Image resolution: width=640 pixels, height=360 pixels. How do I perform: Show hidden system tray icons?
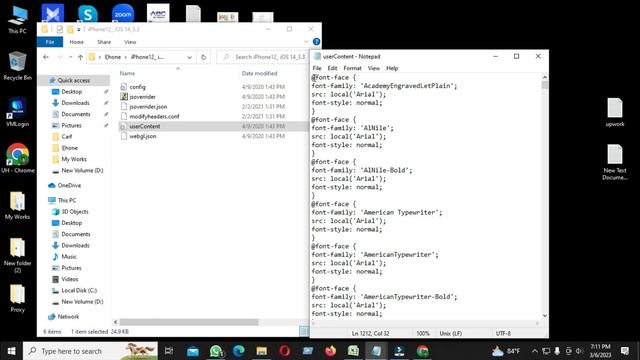tap(535, 351)
